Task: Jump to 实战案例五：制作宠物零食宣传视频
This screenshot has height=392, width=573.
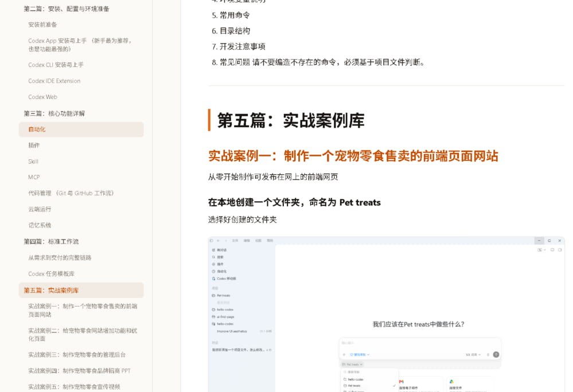Action: [74, 387]
